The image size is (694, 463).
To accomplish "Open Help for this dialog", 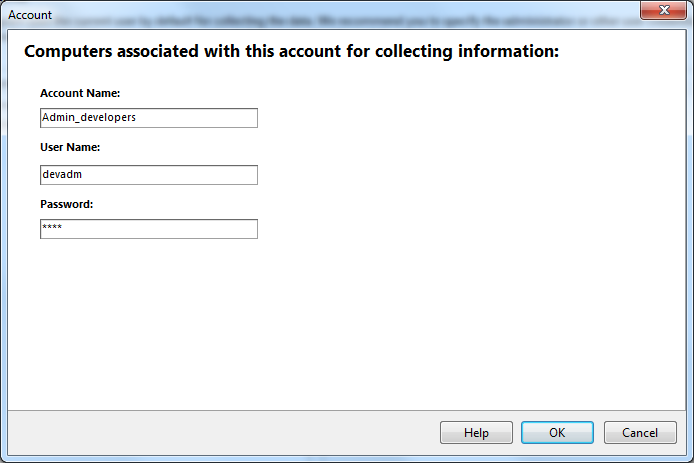I will 476,433.
